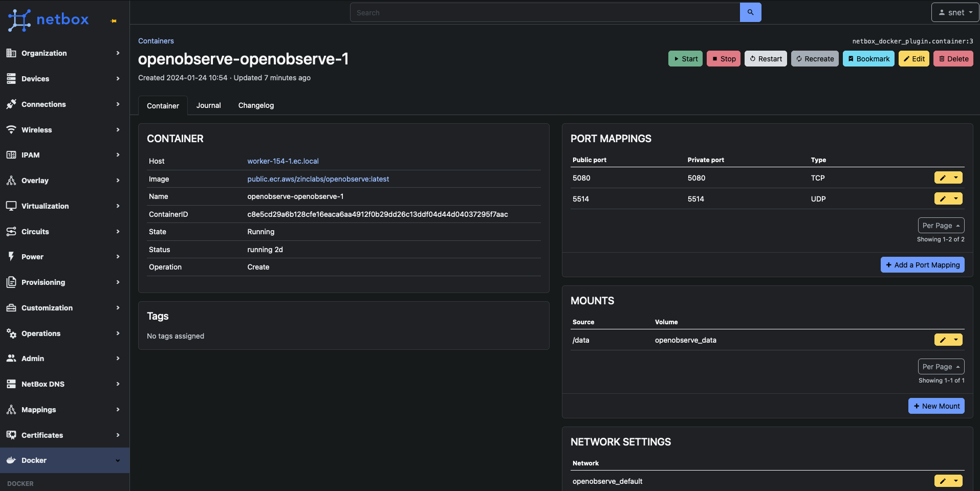
Task: Click the Mappings sidebar icon
Action: [x=11, y=409]
